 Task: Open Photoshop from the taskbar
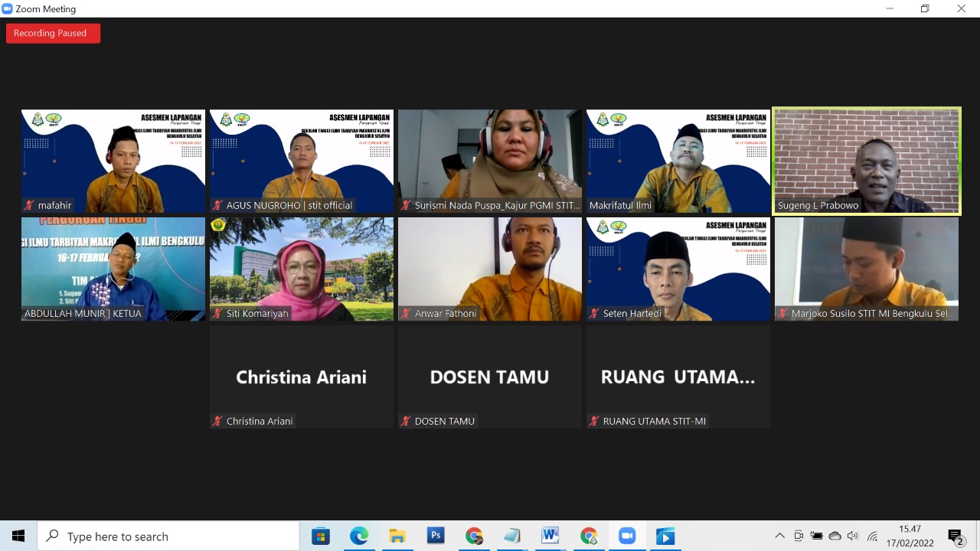click(x=436, y=536)
